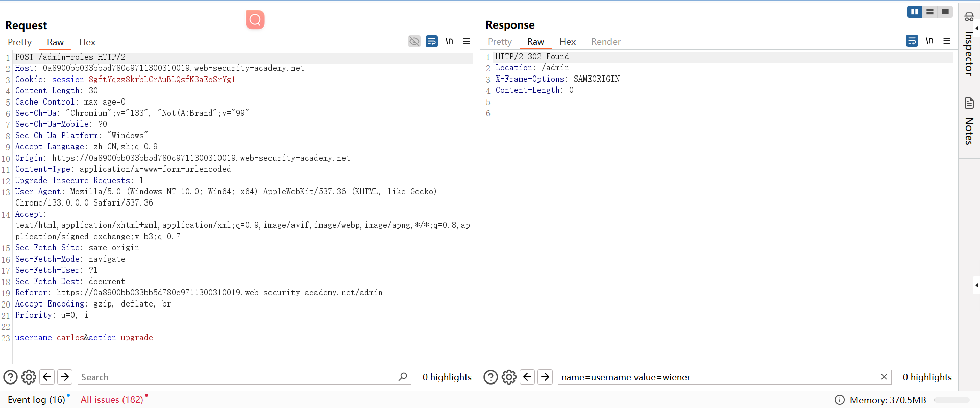The image size is (980, 408).
Task: Open the Response panel hamburger menu
Action: pyautogui.click(x=947, y=41)
